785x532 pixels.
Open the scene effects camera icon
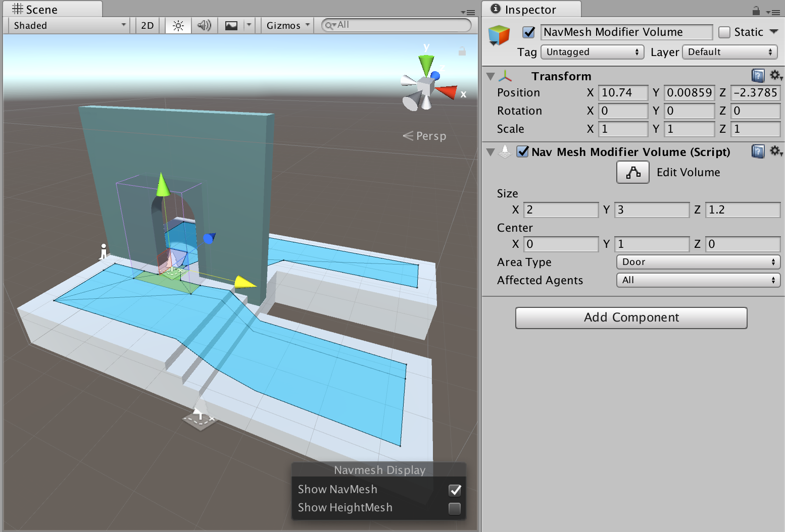231,25
